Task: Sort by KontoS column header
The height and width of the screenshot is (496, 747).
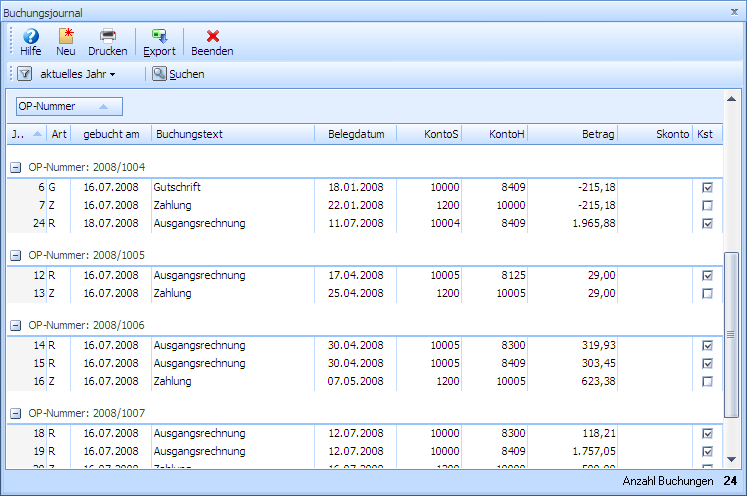Action: [x=429, y=134]
